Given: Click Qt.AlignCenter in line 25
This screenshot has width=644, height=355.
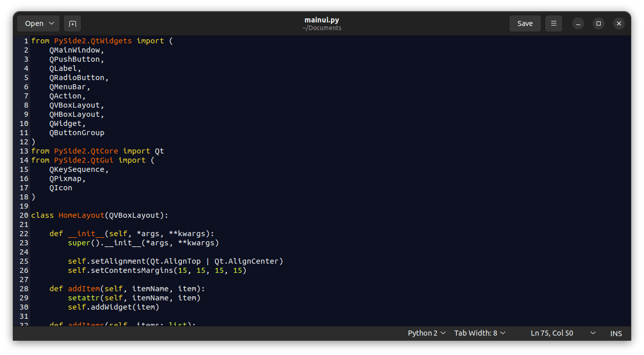Looking at the screenshot, I should coord(248,261).
